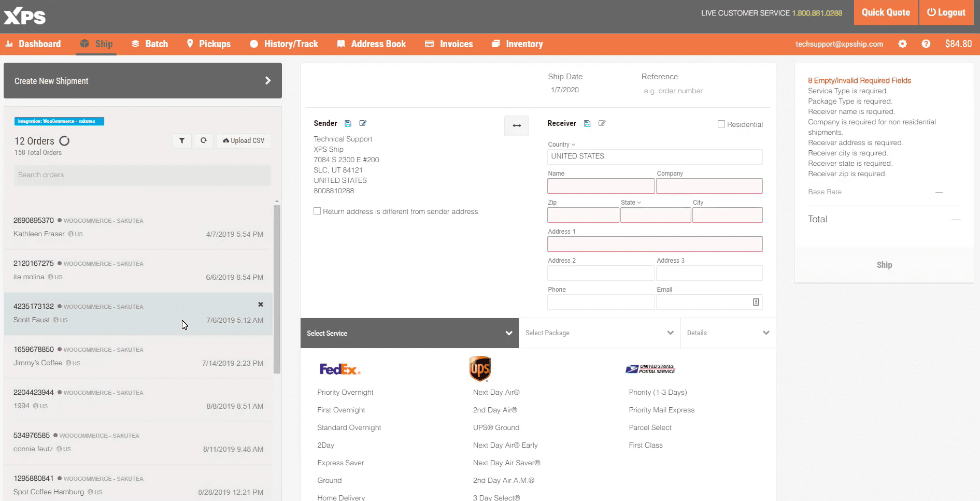Screen dimensions: 980x501
Task: Select the connie feutz order
Action: tap(138, 442)
